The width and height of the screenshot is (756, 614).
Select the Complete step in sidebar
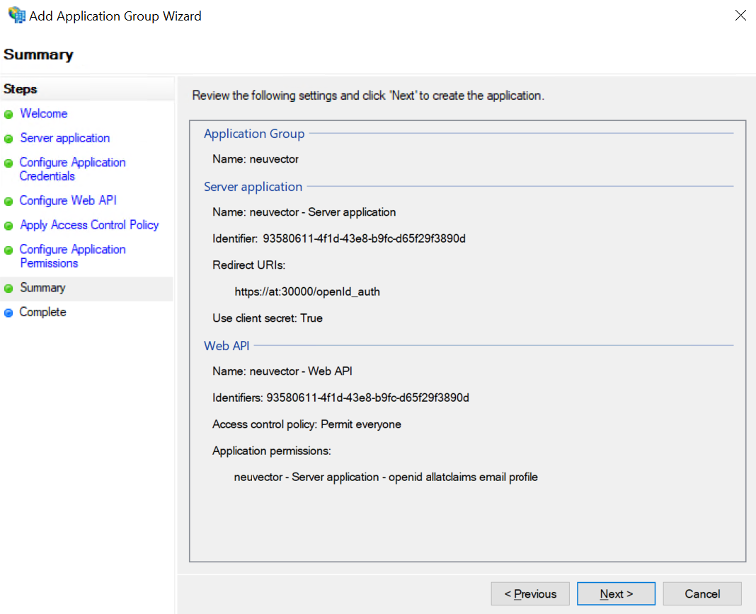pyautogui.click(x=42, y=312)
